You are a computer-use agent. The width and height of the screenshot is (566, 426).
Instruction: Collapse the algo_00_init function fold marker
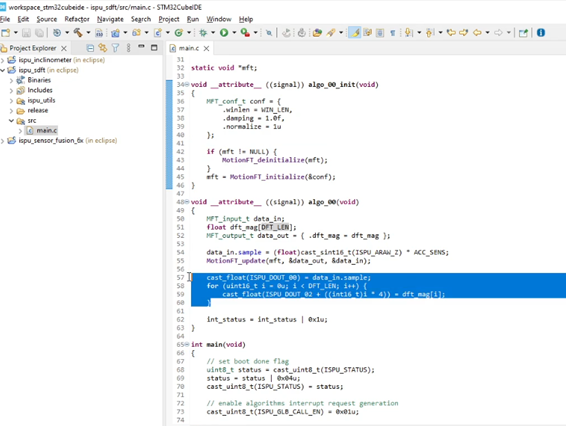tap(187, 84)
